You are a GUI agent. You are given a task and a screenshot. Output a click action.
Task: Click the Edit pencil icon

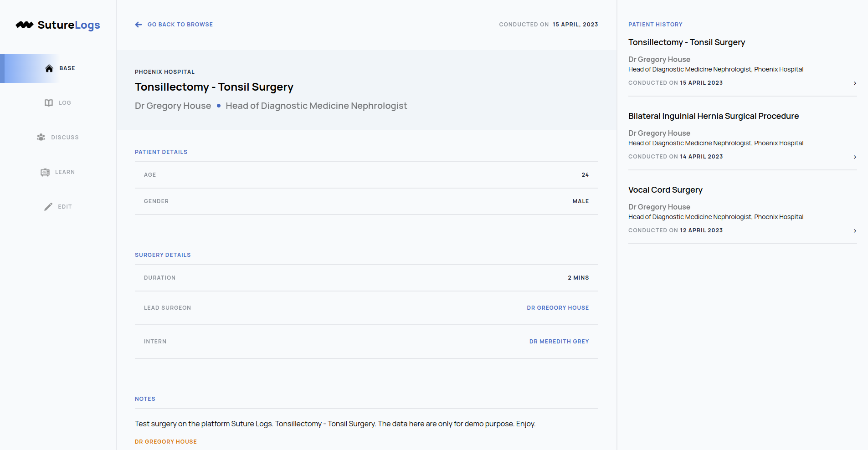click(48, 207)
